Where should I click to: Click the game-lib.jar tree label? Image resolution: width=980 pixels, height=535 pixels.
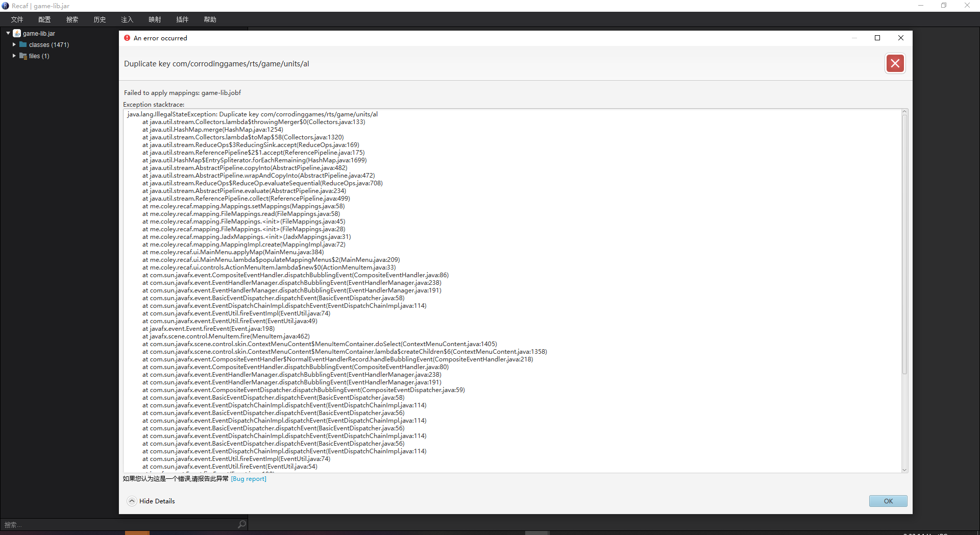(x=39, y=34)
